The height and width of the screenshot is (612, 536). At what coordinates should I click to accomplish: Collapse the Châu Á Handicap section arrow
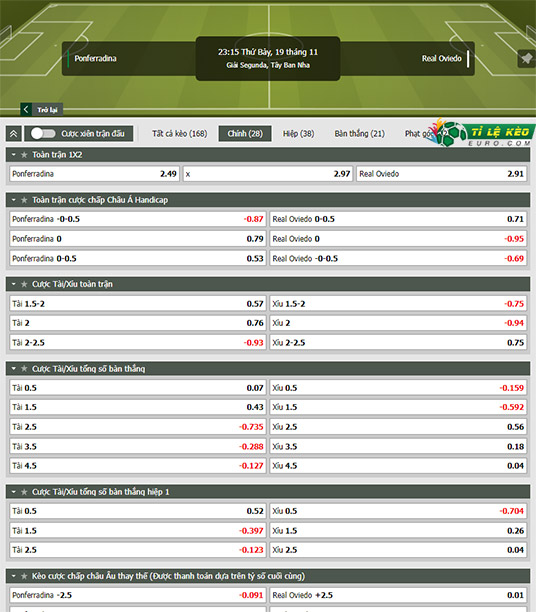click(14, 200)
